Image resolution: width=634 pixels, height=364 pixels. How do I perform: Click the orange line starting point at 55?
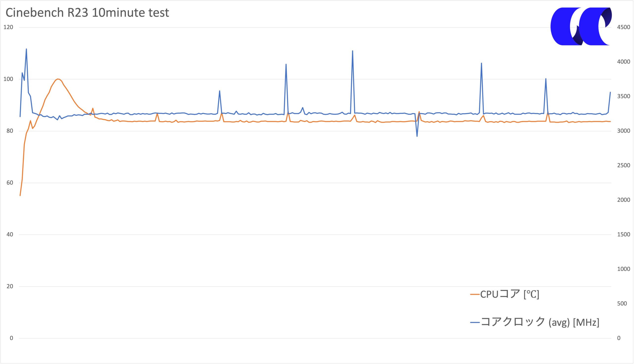pyautogui.click(x=20, y=195)
